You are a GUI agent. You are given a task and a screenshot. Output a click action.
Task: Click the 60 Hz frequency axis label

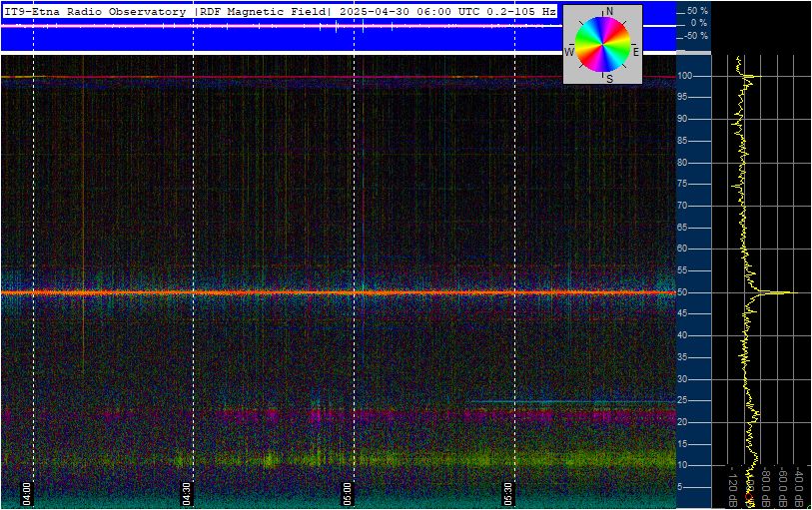(x=683, y=249)
